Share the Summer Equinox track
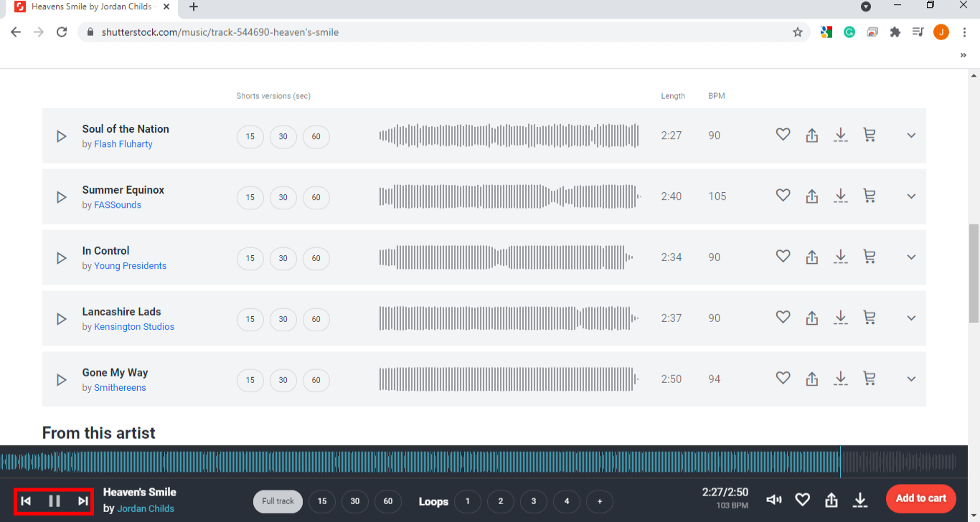980x522 pixels. (x=812, y=196)
